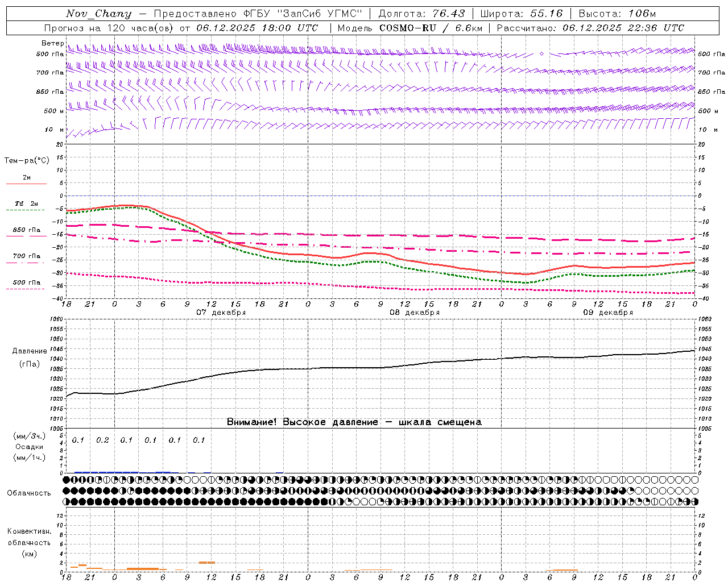Click the "850 гПа" temperature legend entry
The image size is (728, 582).
coord(26,230)
